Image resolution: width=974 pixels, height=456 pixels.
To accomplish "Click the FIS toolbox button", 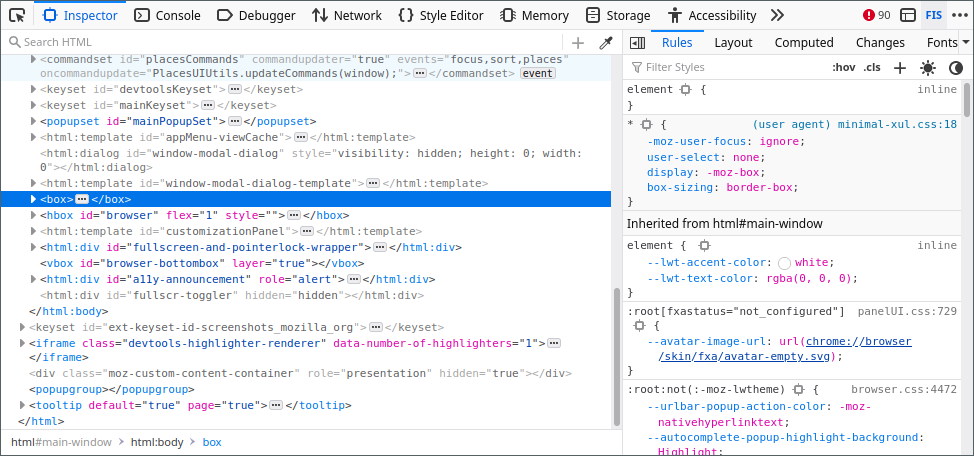I will 933,15.
